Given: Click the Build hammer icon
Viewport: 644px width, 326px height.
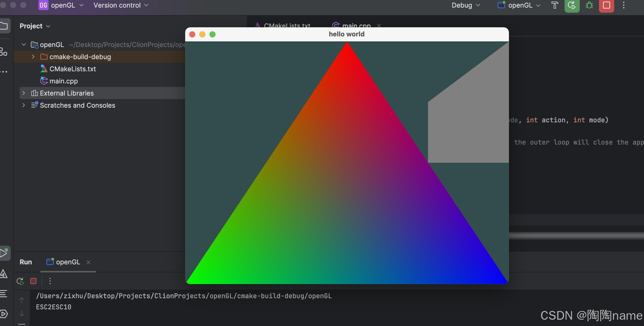Looking at the screenshot, I should [x=555, y=5].
